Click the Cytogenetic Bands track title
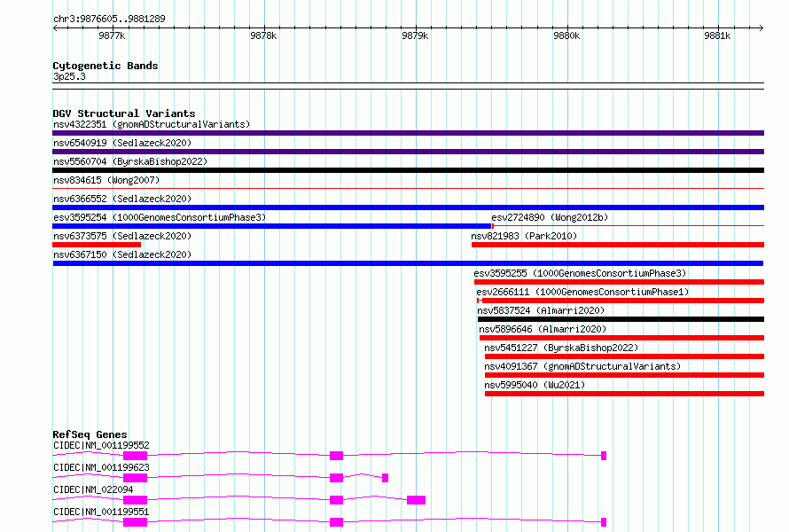789x532 pixels. point(105,66)
